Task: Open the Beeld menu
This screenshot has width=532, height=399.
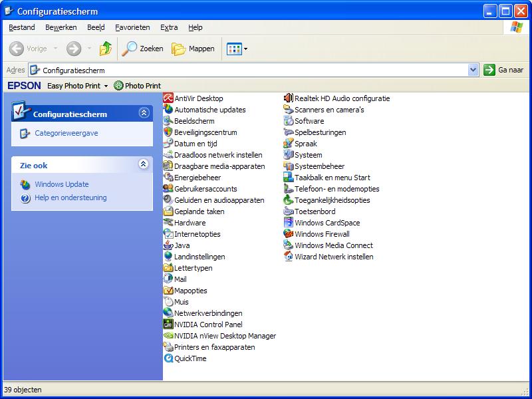Action: tap(96, 27)
